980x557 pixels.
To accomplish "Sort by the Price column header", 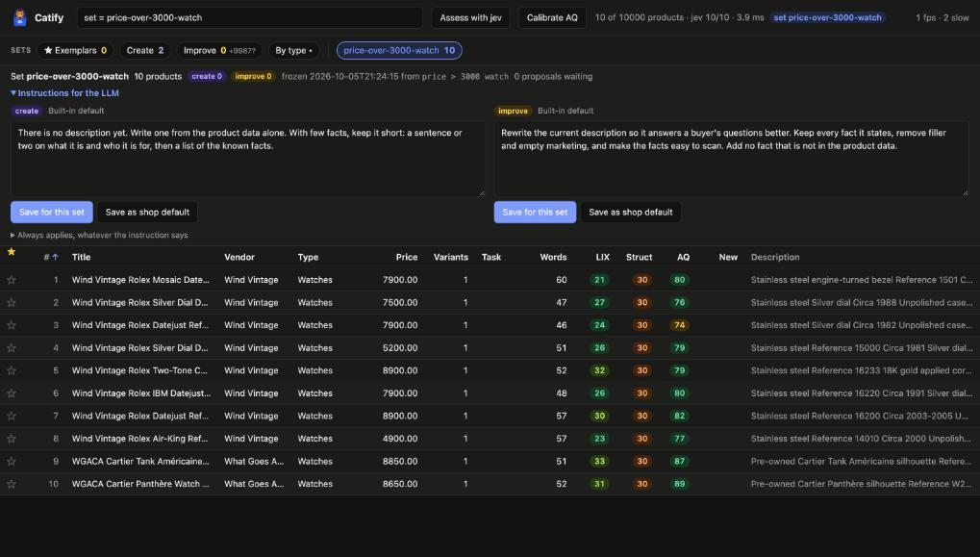I will point(406,257).
